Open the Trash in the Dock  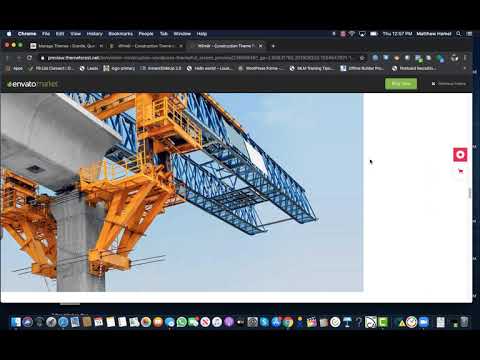point(465,322)
